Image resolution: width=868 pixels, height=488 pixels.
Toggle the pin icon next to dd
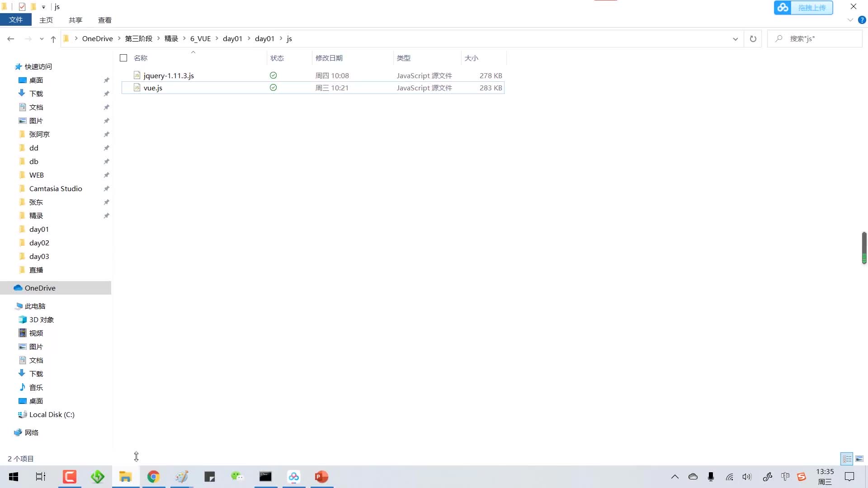(106, 148)
